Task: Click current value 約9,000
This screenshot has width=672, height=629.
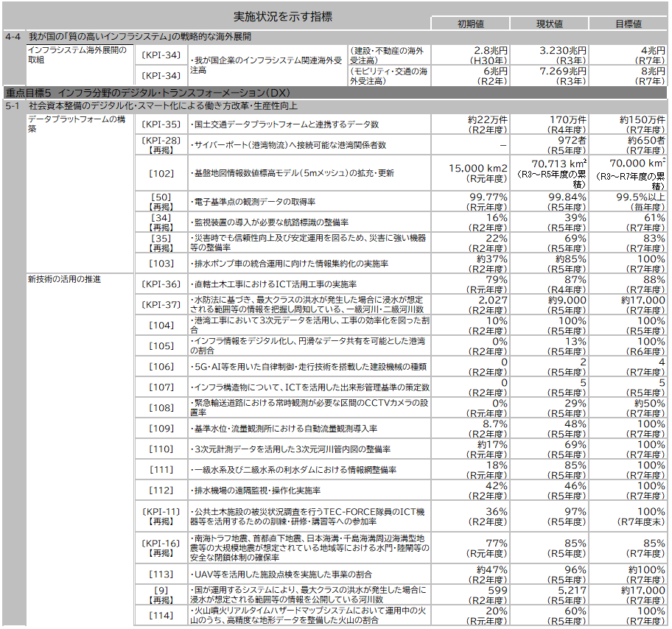Action: [567, 301]
